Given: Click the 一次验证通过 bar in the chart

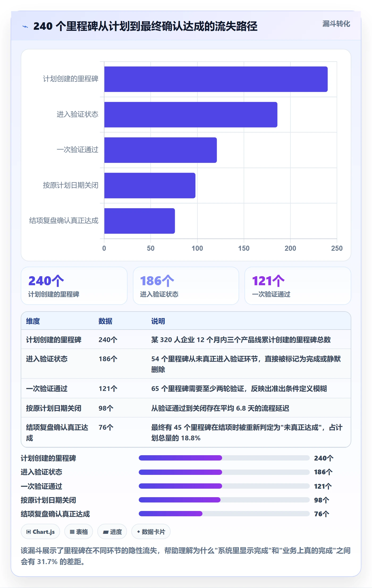Looking at the screenshot, I should click(x=160, y=150).
